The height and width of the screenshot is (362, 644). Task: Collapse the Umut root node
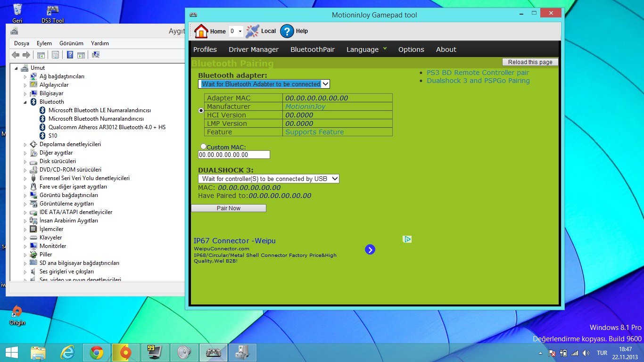[17, 68]
